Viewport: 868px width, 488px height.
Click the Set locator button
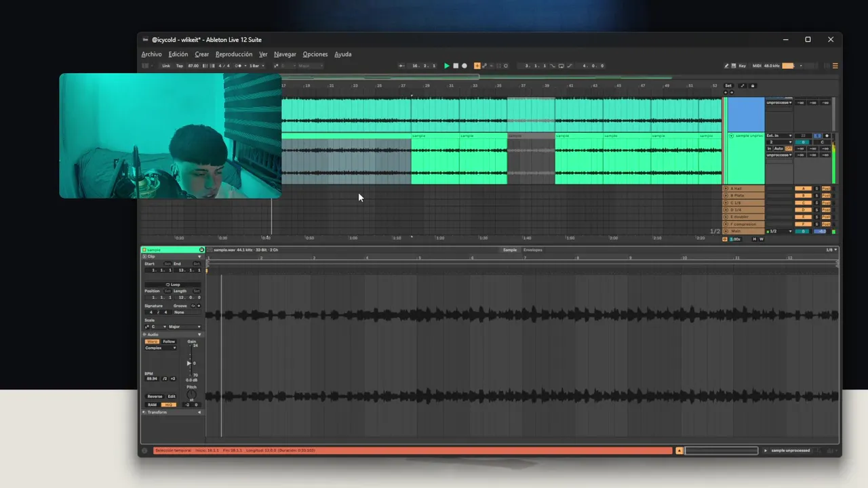(x=728, y=85)
